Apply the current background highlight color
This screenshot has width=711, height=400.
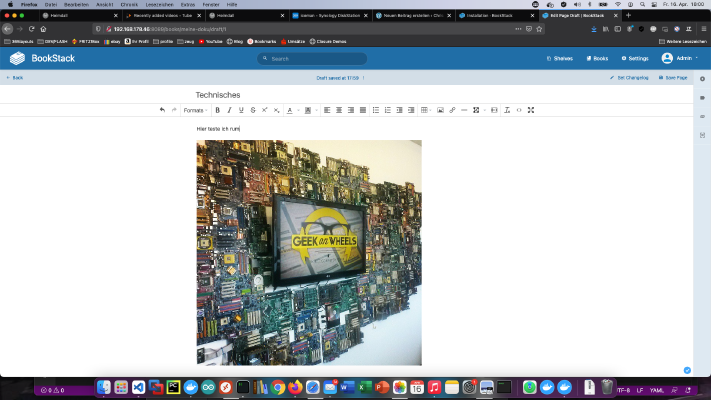[x=308, y=110]
